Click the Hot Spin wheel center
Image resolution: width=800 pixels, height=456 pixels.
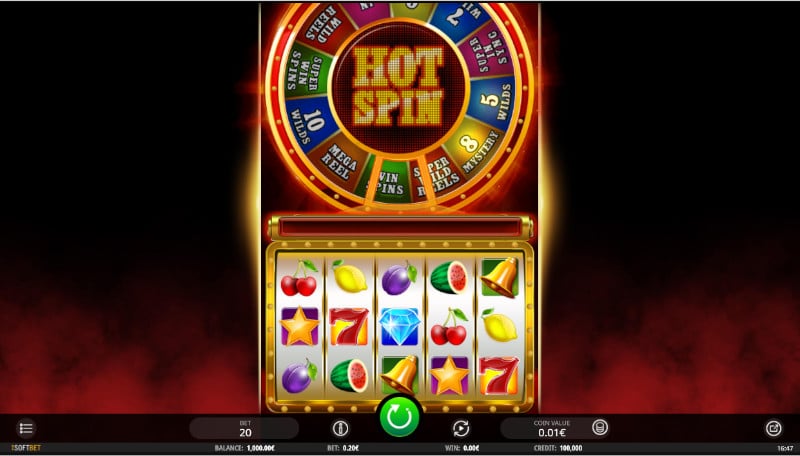(x=398, y=86)
